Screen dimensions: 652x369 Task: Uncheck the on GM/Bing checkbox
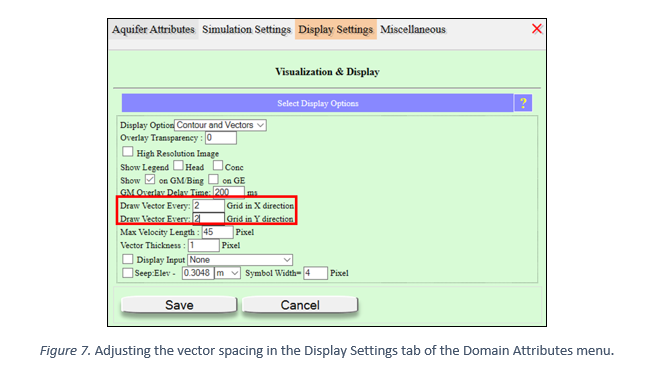150,179
